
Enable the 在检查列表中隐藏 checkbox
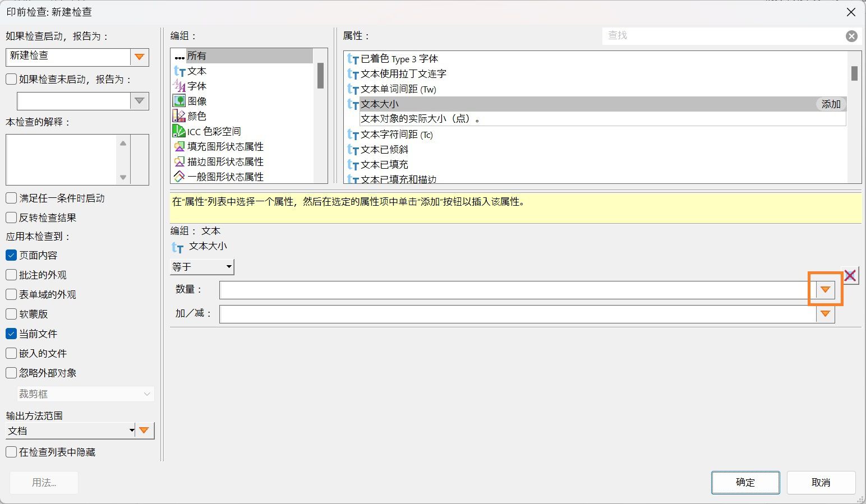[11, 452]
